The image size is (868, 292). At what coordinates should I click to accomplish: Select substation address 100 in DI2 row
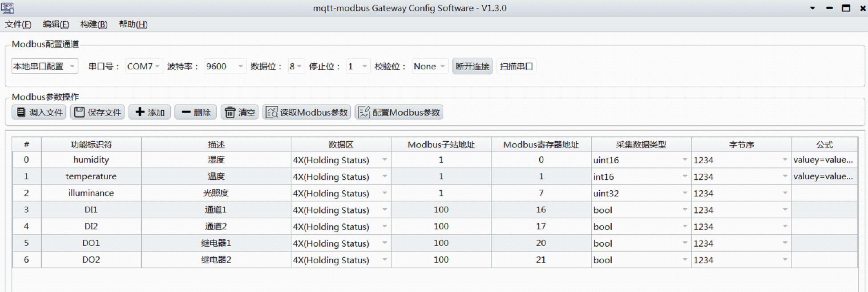coord(441,226)
